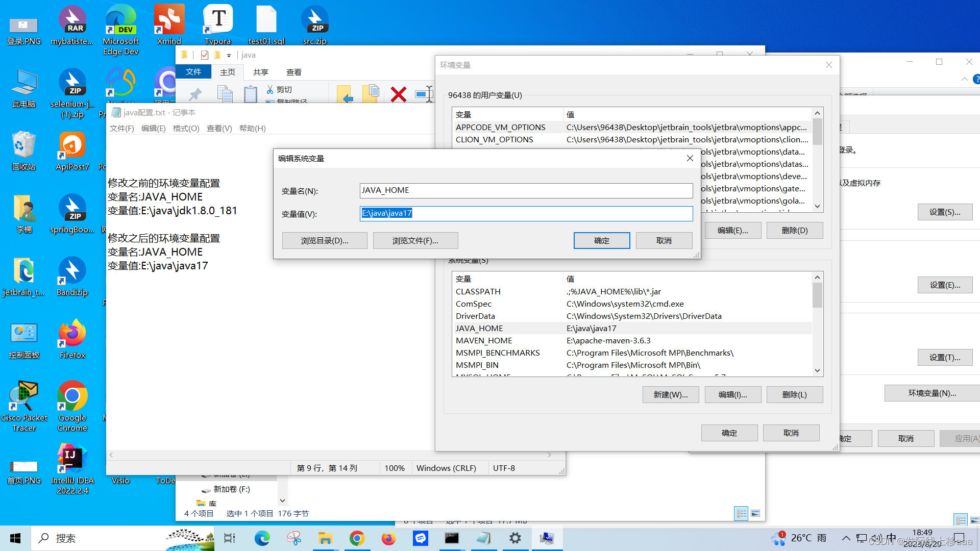Open the Windows Start button
980x551 pixels.
(15, 538)
